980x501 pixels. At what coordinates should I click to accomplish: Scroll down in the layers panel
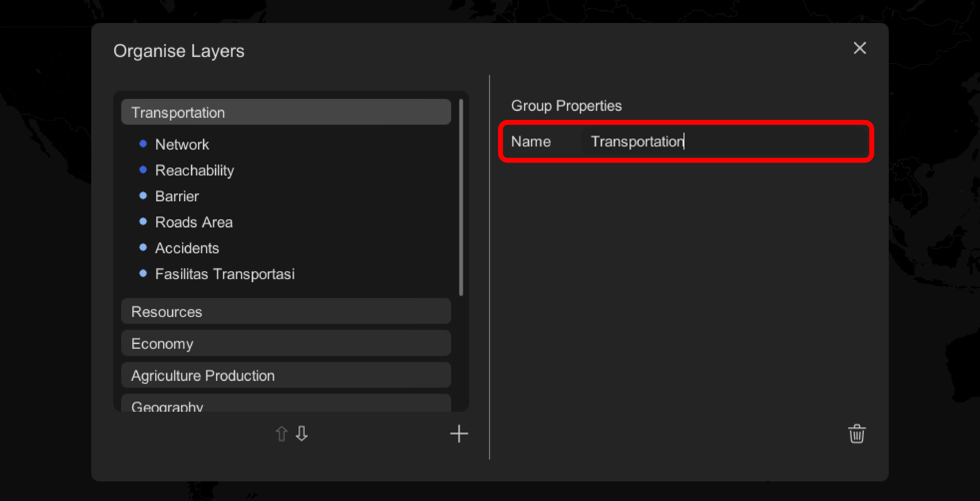click(x=301, y=434)
